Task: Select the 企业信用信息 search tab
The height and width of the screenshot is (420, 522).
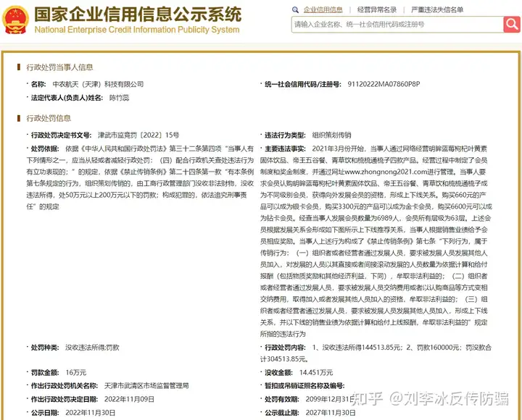Action: click(323, 10)
